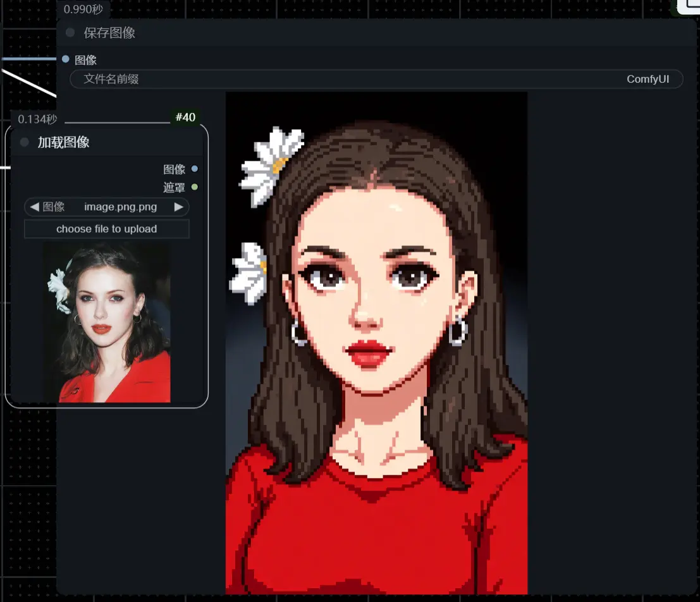Collapse the 加载图像 node using its title dot
Image resolution: width=700 pixels, height=602 pixels.
(25, 142)
